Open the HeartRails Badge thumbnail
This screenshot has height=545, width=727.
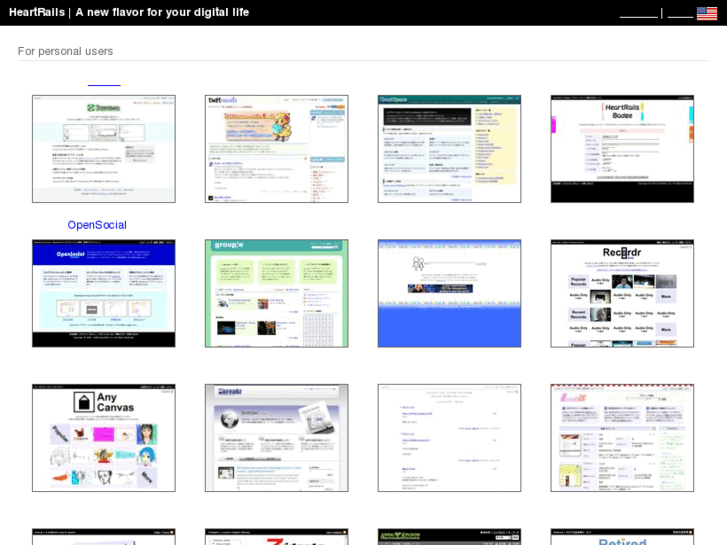pos(622,149)
